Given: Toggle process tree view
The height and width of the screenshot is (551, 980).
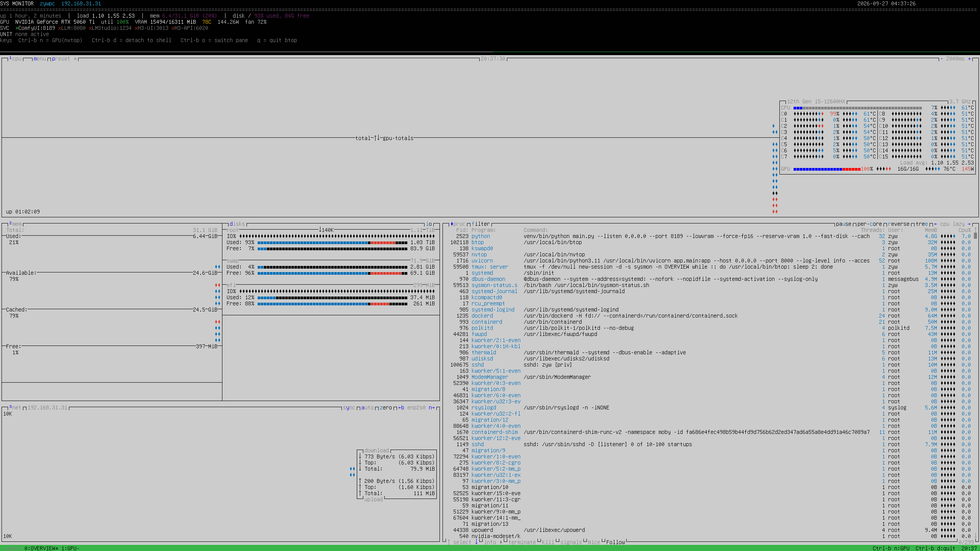Looking at the screenshot, I should 922,224.
